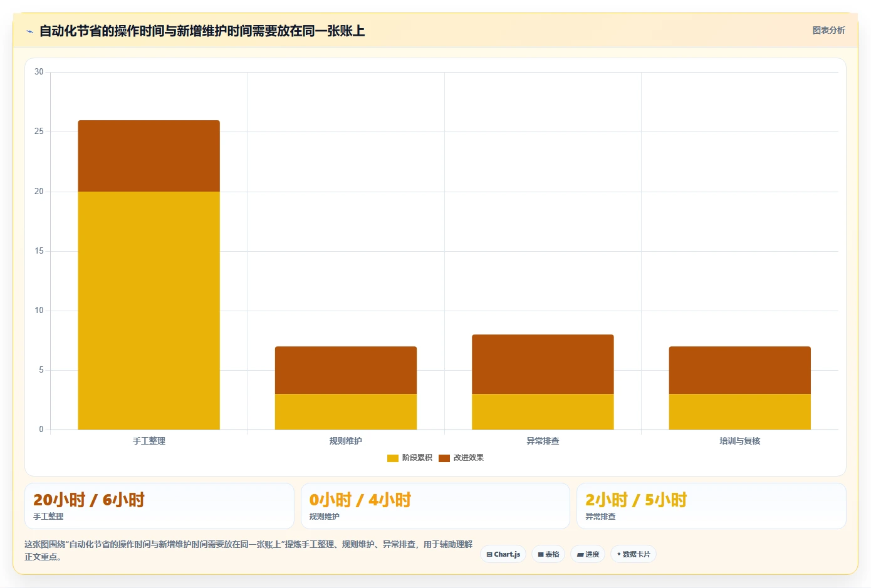The image size is (871, 588).
Task: Click the lightning icon beside the chart title
Action: point(29,31)
